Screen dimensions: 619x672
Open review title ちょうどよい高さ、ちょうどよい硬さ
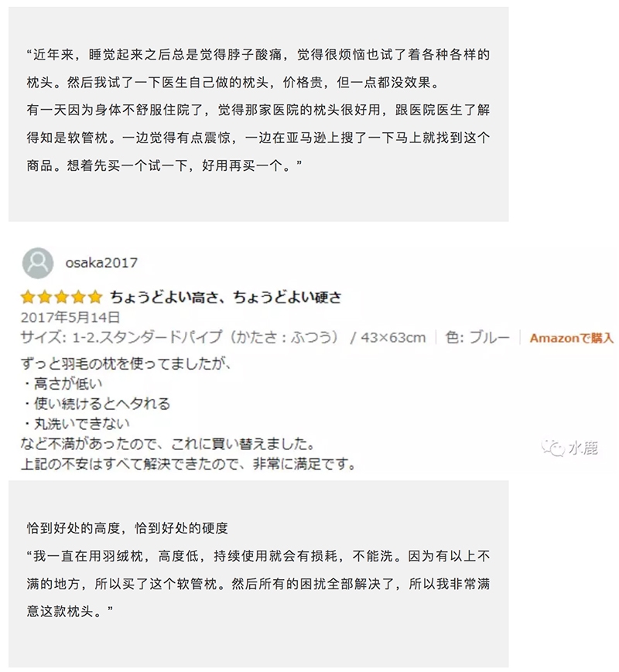[226, 297]
